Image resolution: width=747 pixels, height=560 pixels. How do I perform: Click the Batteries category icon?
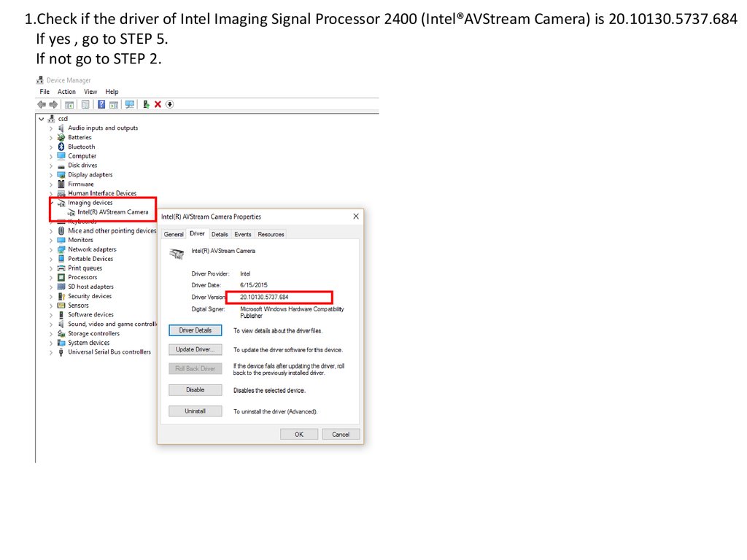[61, 137]
